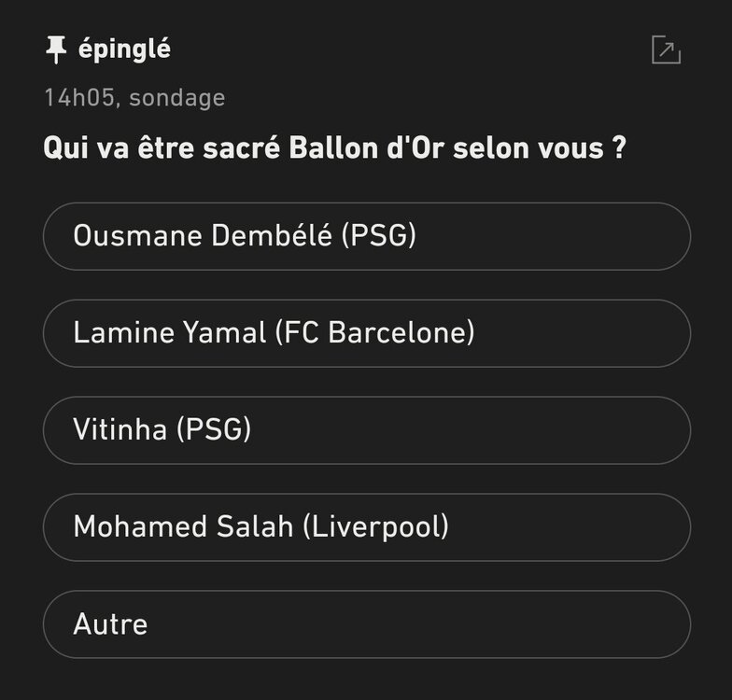Click the Ballon d'Or poll question
The height and width of the screenshot is (700, 732).
334,148
